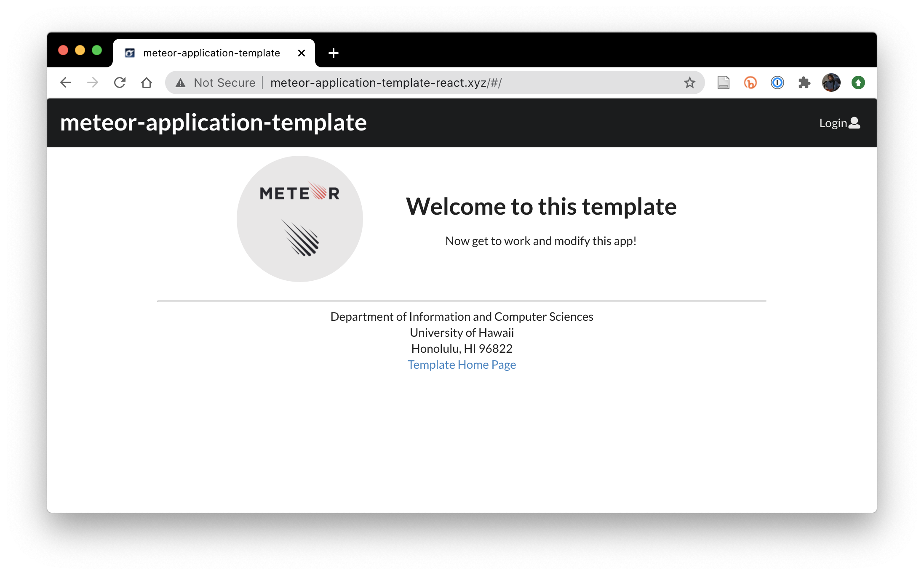Click the orange Bitly extension icon
The width and height of the screenshot is (924, 575).
pyautogui.click(x=750, y=83)
